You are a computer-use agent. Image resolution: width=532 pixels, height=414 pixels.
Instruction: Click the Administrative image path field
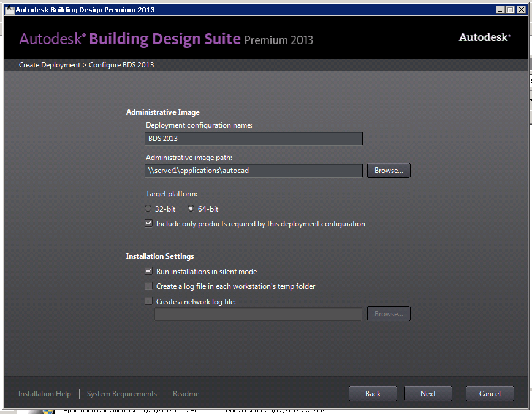point(254,171)
